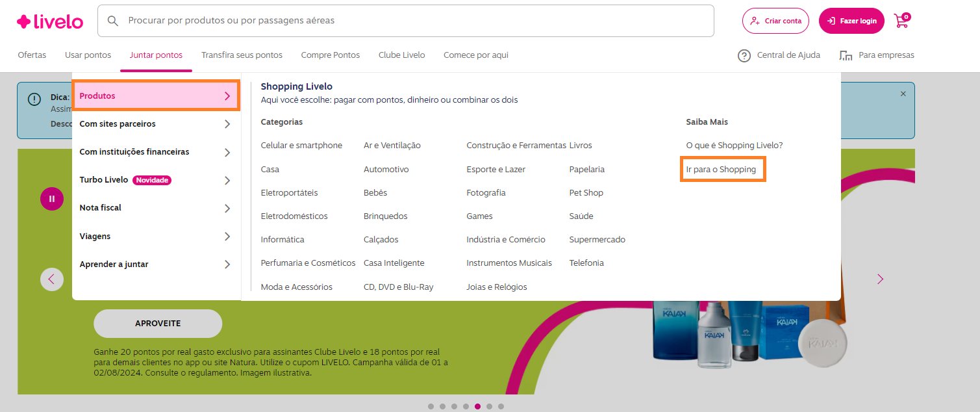The height and width of the screenshot is (412, 980).
Task: Open the Calçados category
Action: 381,240
